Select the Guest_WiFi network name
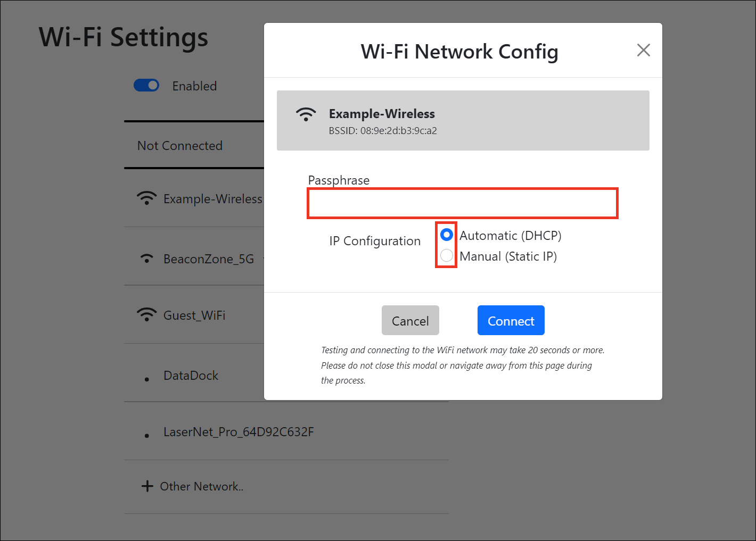 click(194, 315)
